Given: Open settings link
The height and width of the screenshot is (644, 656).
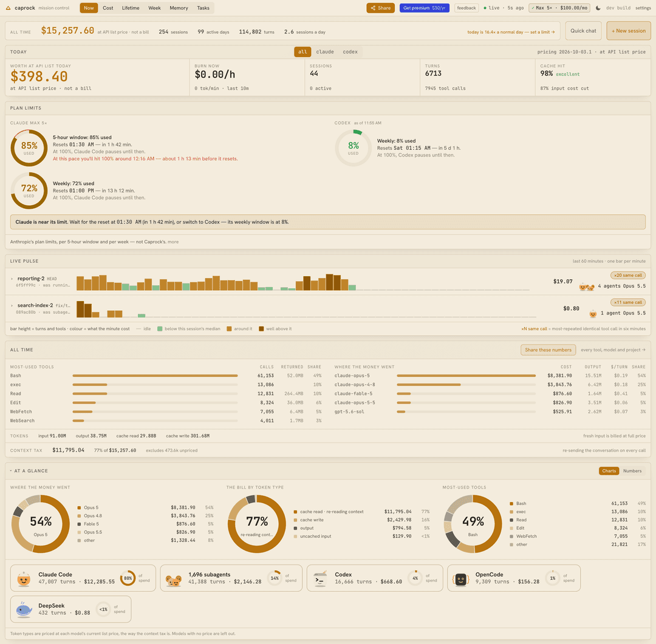Looking at the screenshot, I should 643,8.
